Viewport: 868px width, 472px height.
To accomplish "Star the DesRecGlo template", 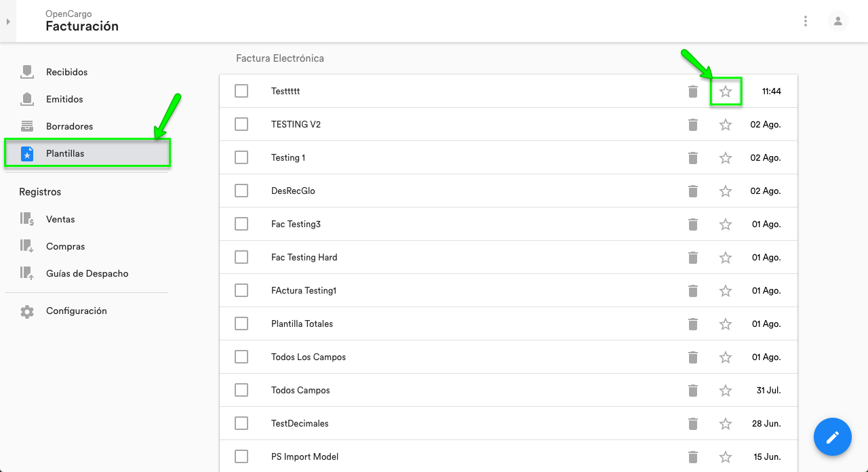I will 726,191.
